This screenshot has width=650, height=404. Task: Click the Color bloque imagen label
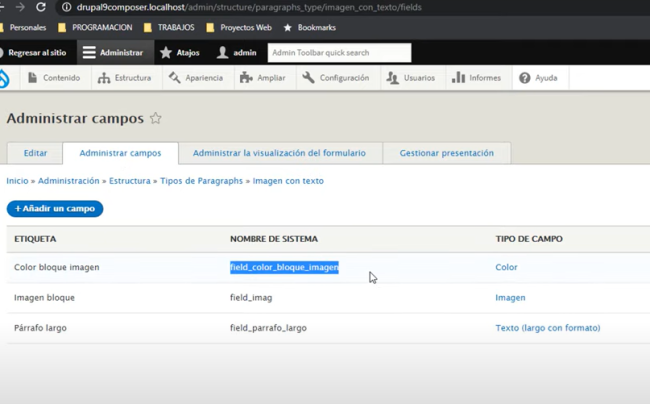click(x=57, y=267)
